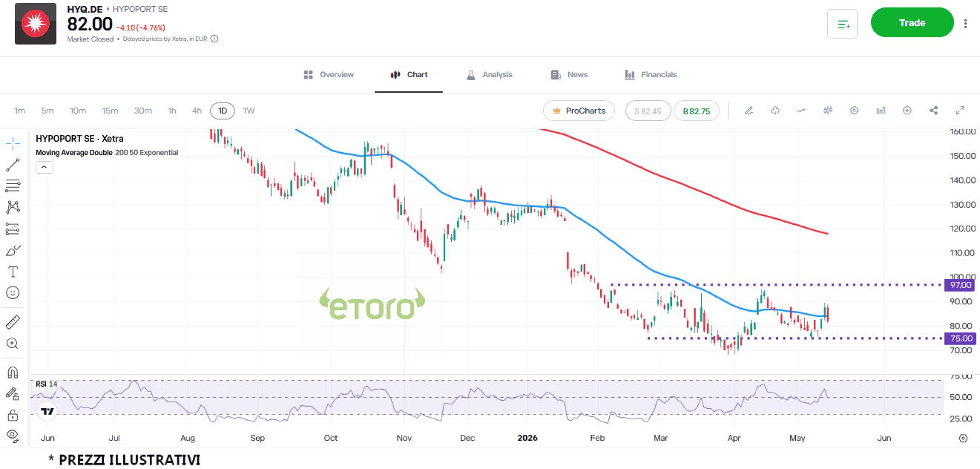Select the ruler measure tool

[x=13, y=322]
